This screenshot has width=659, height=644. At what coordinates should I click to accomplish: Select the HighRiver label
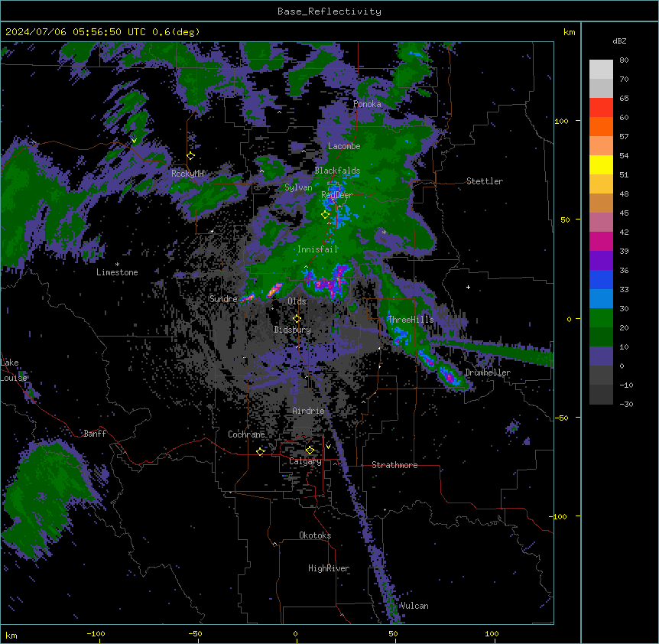329,568
